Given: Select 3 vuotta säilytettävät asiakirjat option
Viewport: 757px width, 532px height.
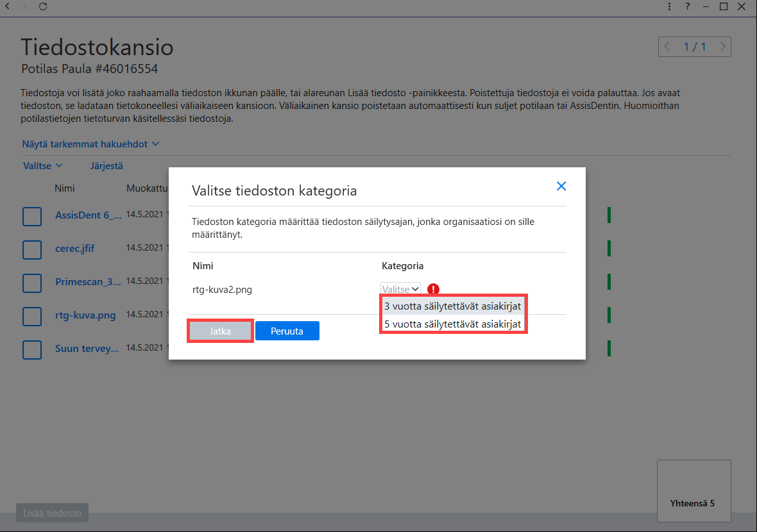Looking at the screenshot, I should point(452,306).
